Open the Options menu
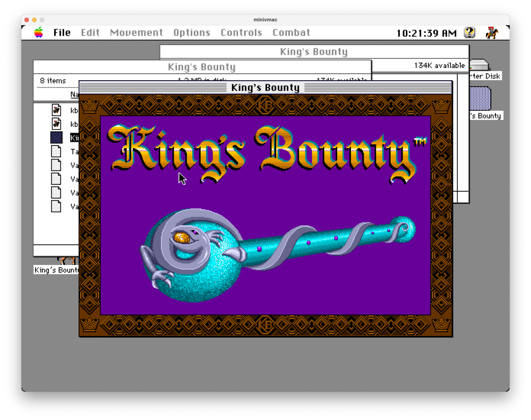Screen dimensions: 531x420 (192, 32)
